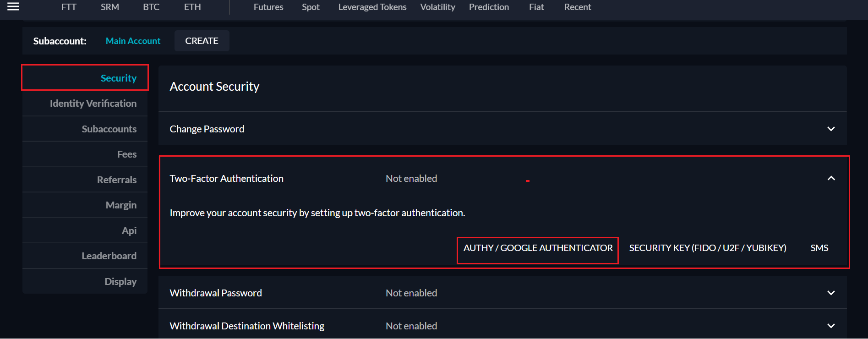Screen dimensions: 868x339
Task: Choose Authy / Google Authenticator option
Action: 538,248
